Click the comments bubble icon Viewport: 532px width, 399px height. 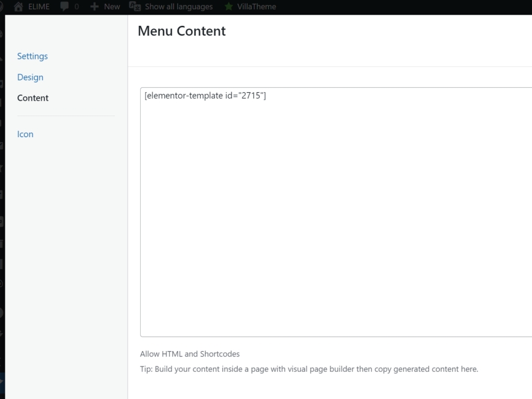coord(65,7)
